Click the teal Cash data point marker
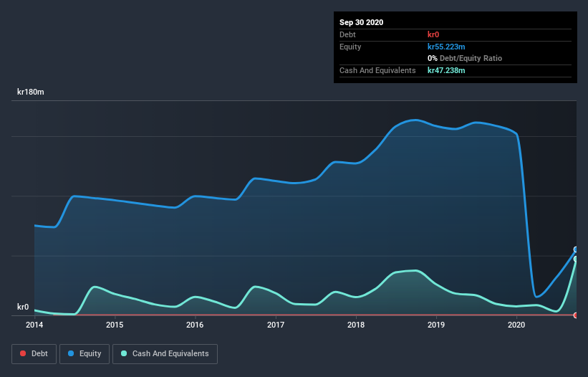The image size is (588, 377). [576, 259]
